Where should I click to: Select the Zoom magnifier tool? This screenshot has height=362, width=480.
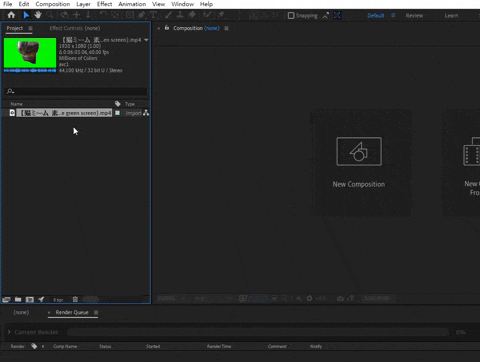pyautogui.click(x=50, y=15)
